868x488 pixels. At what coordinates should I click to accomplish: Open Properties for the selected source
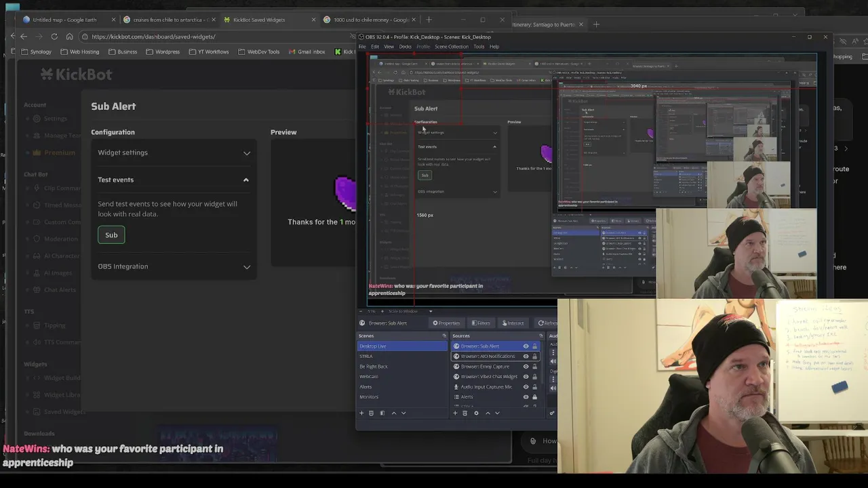click(446, 323)
